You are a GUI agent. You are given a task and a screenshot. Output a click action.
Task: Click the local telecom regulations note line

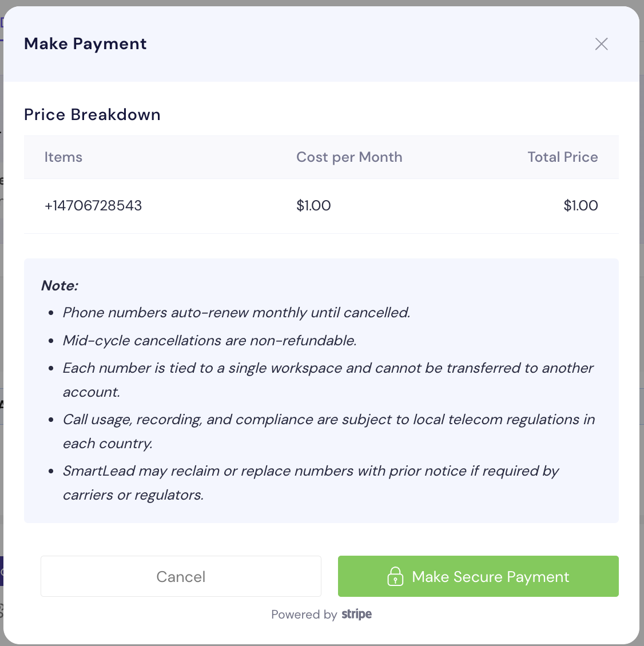328,420
